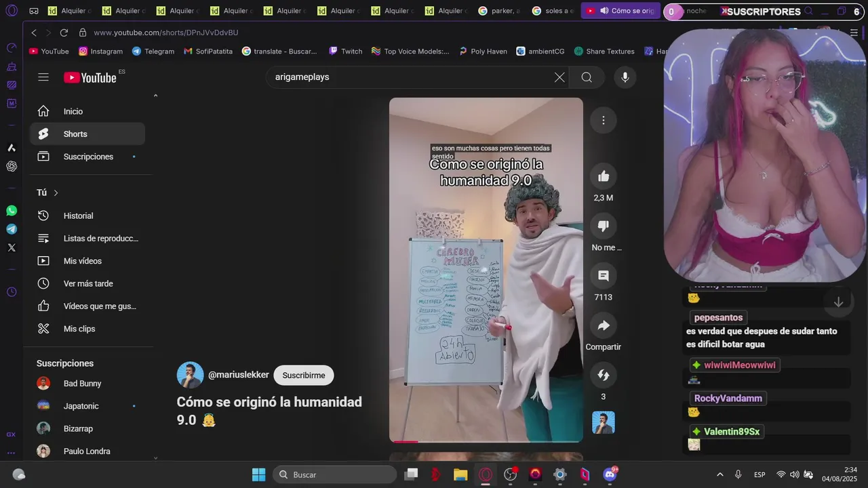The image size is (868, 488).
Task: Open Paulo Londra subscription channel
Action: 87,451
